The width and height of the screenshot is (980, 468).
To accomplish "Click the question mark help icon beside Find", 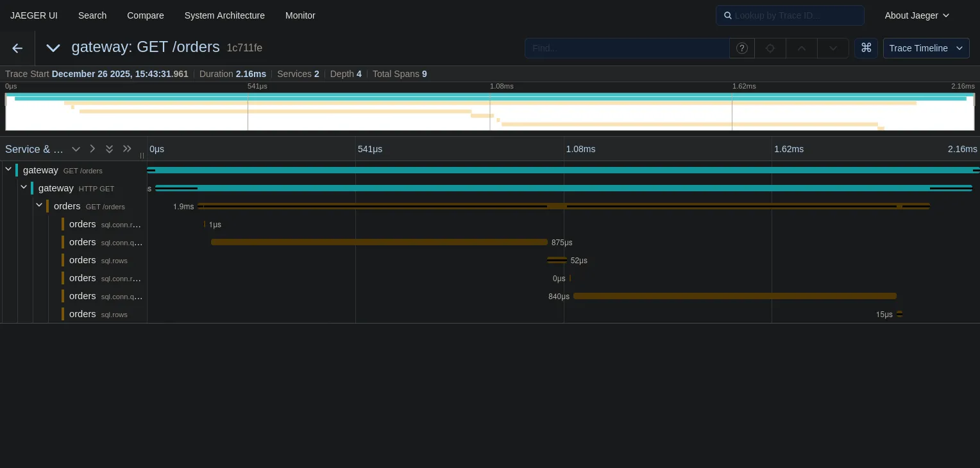I will 742,48.
